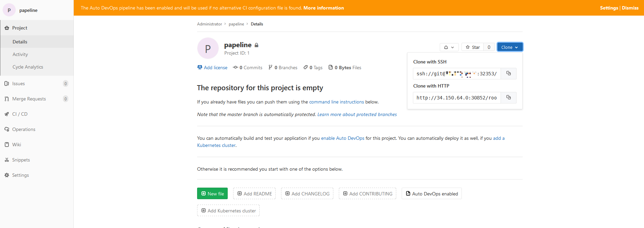Open Settings from the banner
The height and width of the screenshot is (228, 644).
(x=609, y=8)
